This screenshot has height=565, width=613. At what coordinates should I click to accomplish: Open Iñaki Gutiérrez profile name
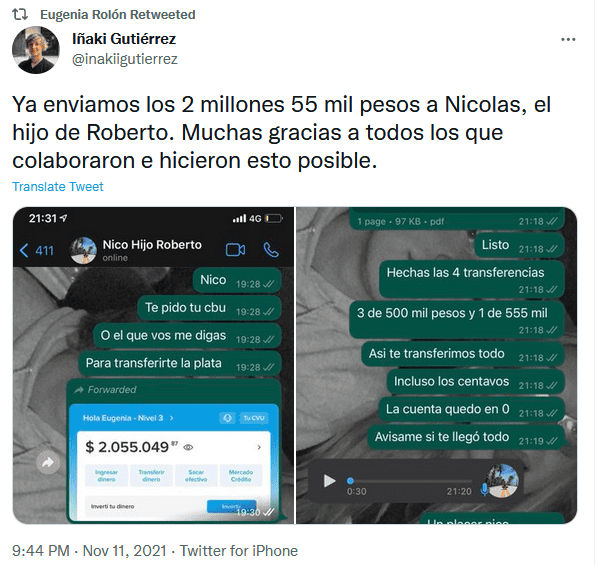point(124,39)
